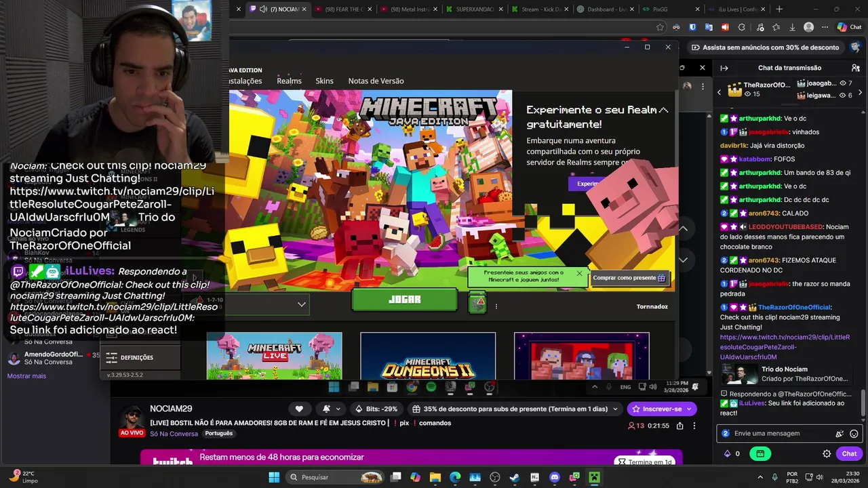Dismiss the Presenteie seus amigos popup
868x488 pixels.
point(579,273)
